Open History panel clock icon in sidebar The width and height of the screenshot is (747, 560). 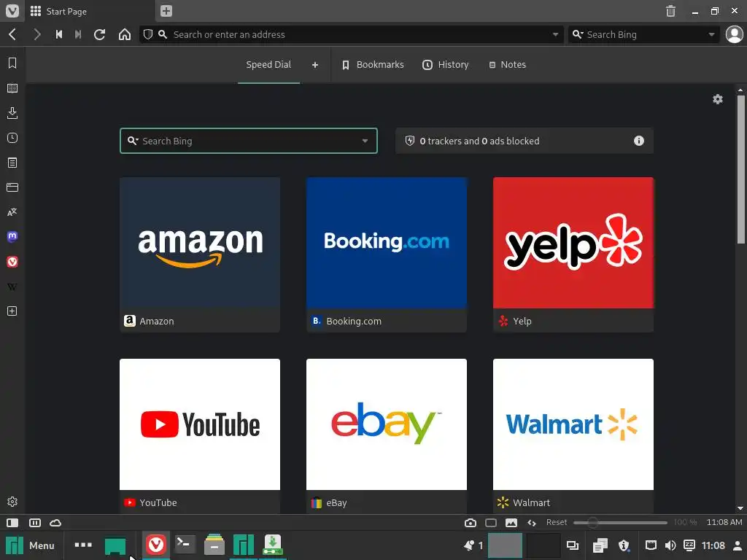point(12,138)
